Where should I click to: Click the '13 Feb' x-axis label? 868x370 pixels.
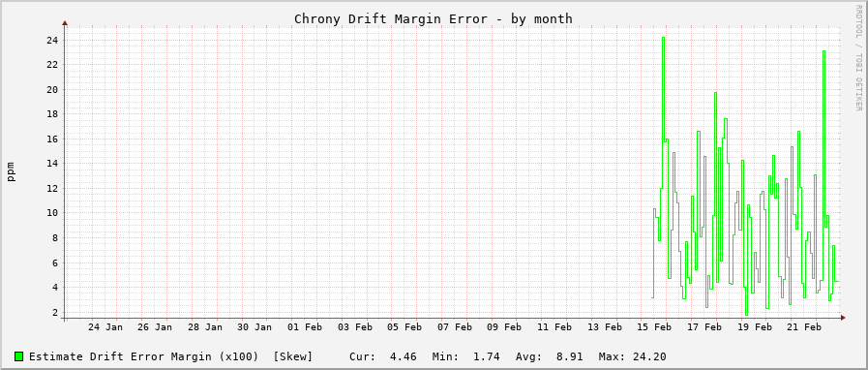605,327
